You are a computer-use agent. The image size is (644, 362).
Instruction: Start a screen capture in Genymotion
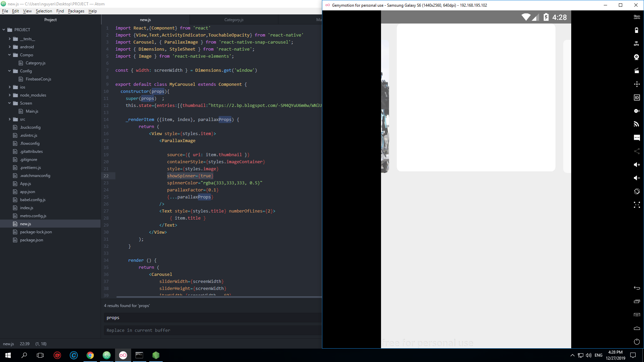(x=637, y=70)
